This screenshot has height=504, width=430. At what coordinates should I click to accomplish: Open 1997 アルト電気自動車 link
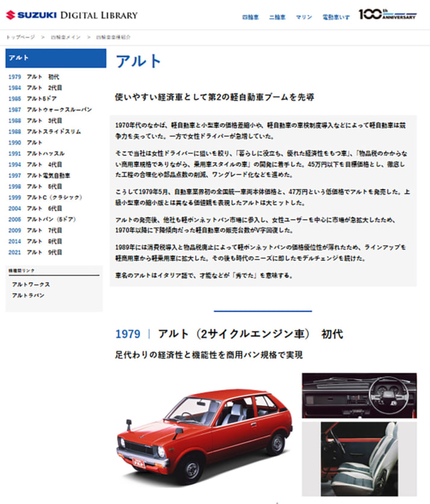point(39,175)
